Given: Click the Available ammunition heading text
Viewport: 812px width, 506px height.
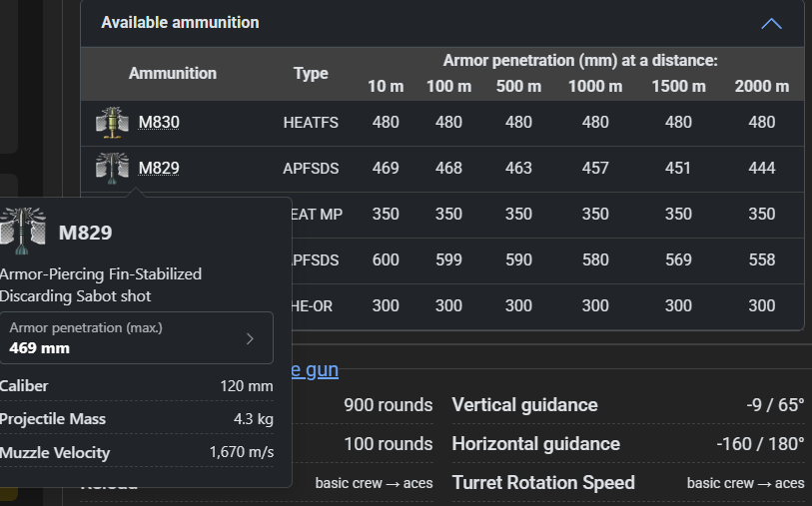Looking at the screenshot, I should click(180, 22).
